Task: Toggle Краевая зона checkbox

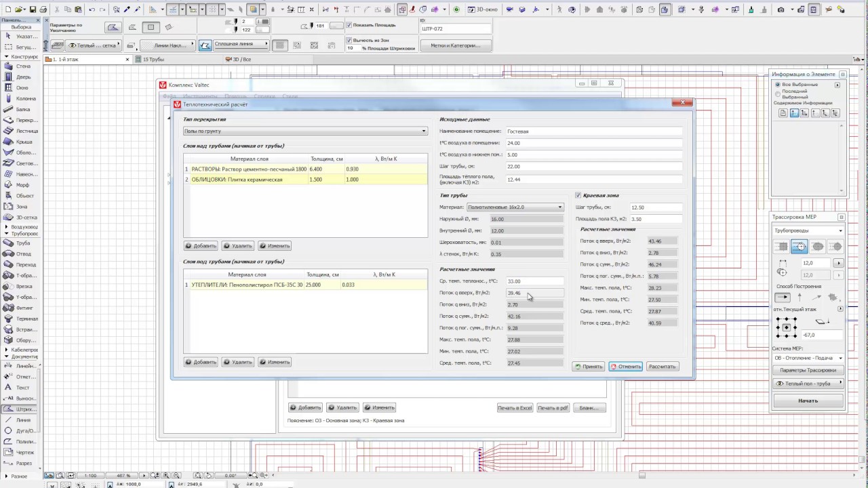Action: tap(578, 195)
